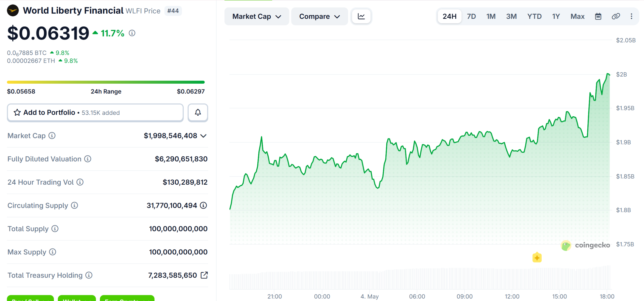Open the calendar date range picker icon
This screenshot has width=644, height=301.
click(x=598, y=16)
